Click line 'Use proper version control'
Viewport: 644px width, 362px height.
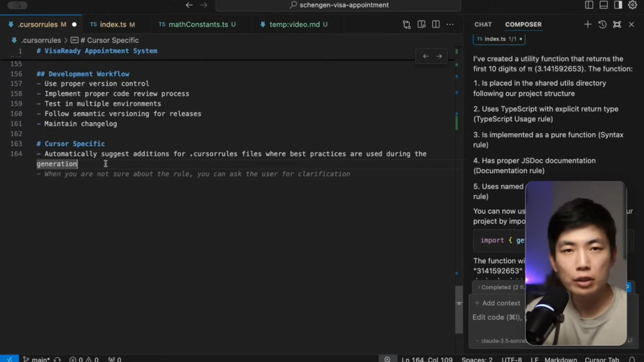[x=93, y=84]
